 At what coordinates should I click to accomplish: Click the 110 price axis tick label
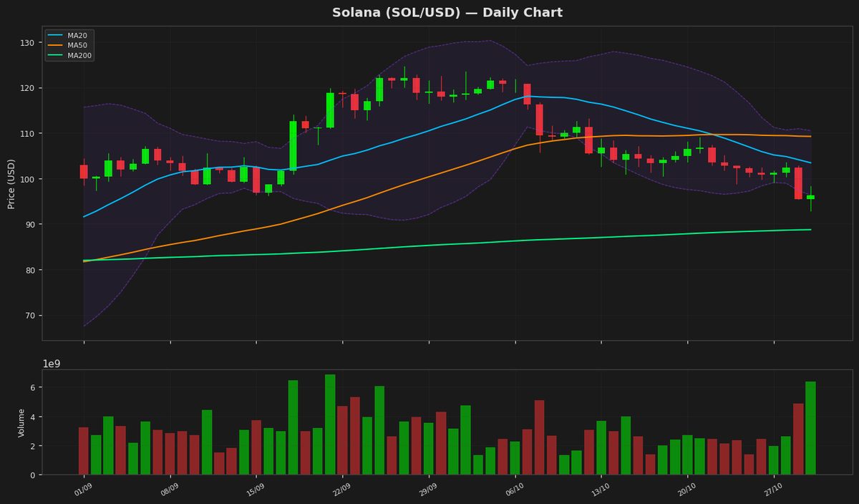[28, 134]
